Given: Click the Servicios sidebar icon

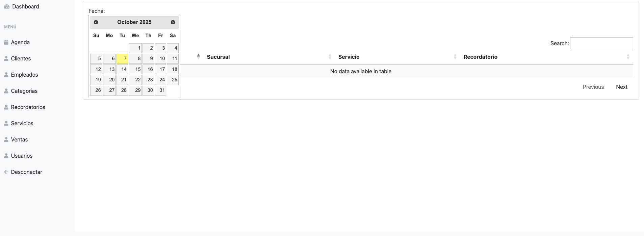Looking at the screenshot, I should pyautogui.click(x=6, y=124).
